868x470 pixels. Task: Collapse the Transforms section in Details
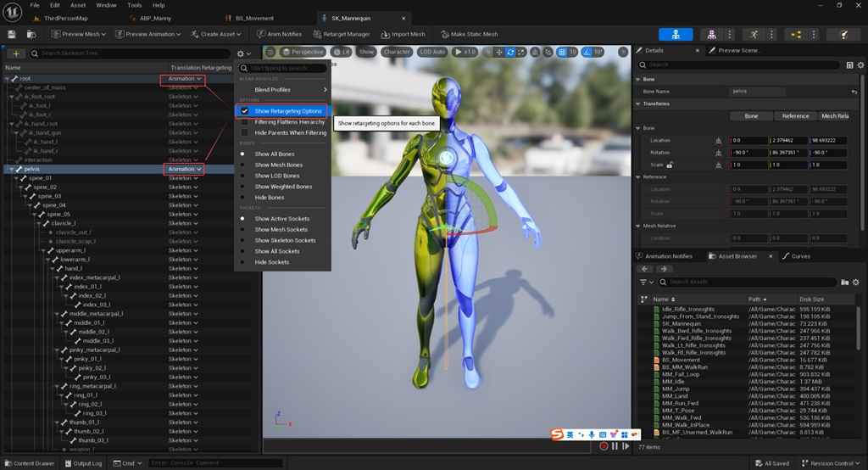(x=637, y=104)
